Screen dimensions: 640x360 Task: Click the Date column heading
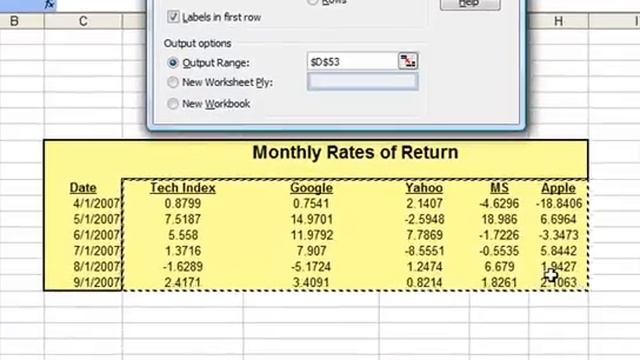[x=83, y=188]
